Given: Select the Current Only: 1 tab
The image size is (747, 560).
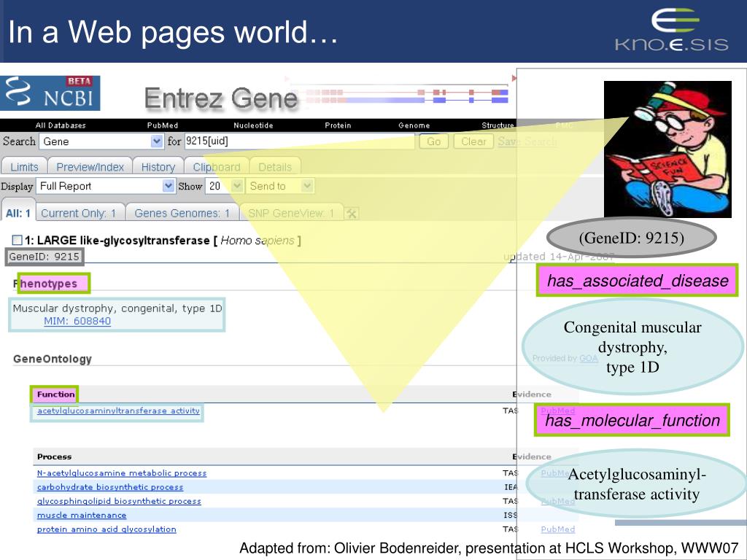Looking at the screenshot, I should coord(79,214).
